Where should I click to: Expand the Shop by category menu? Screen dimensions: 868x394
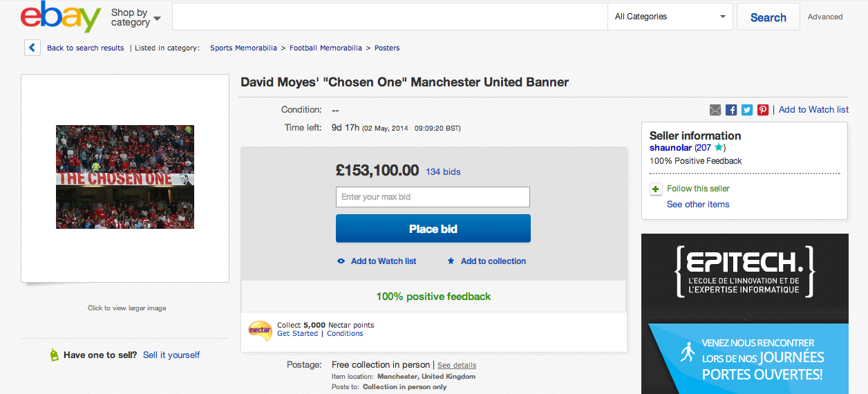pos(135,17)
